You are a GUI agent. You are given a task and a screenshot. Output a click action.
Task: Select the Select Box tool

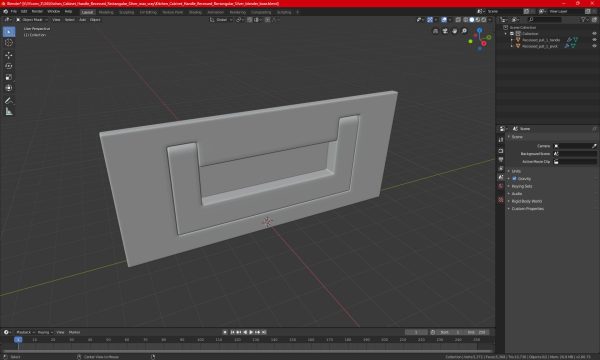point(9,32)
